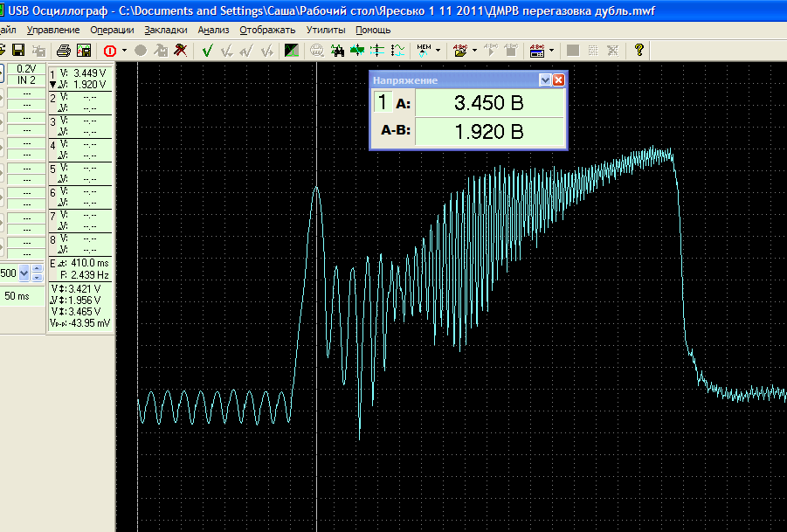Open the dropdown arrow beside the red stop button
787x532 pixels.
[x=125, y=50]
